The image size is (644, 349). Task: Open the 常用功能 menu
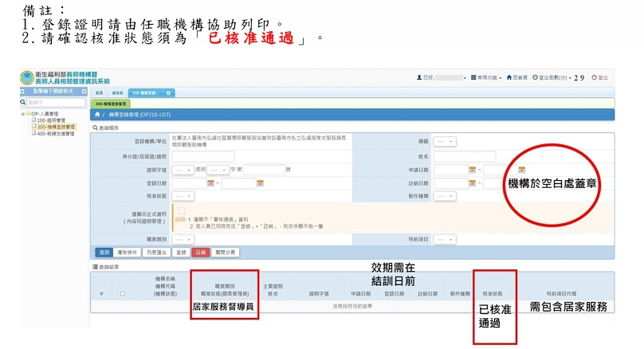485,77
